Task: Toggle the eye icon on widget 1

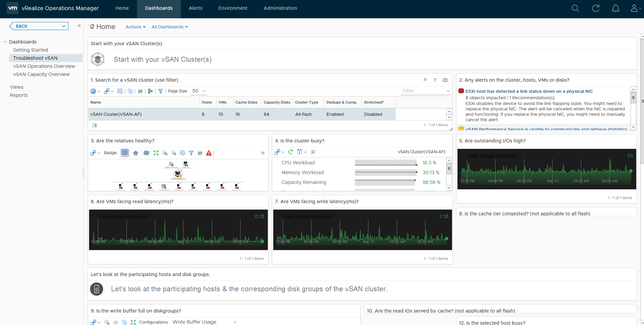Action: tap(445, 80)
